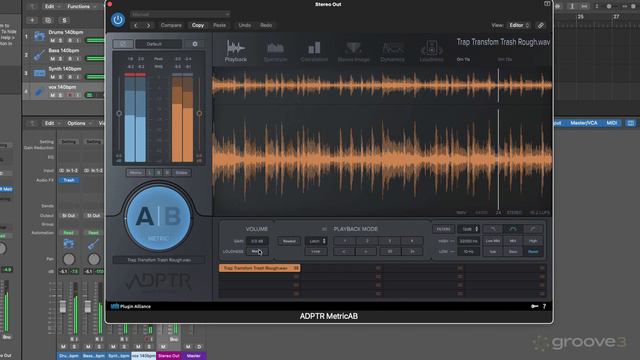
Task: Click the High filter preset
Action: 533,241
